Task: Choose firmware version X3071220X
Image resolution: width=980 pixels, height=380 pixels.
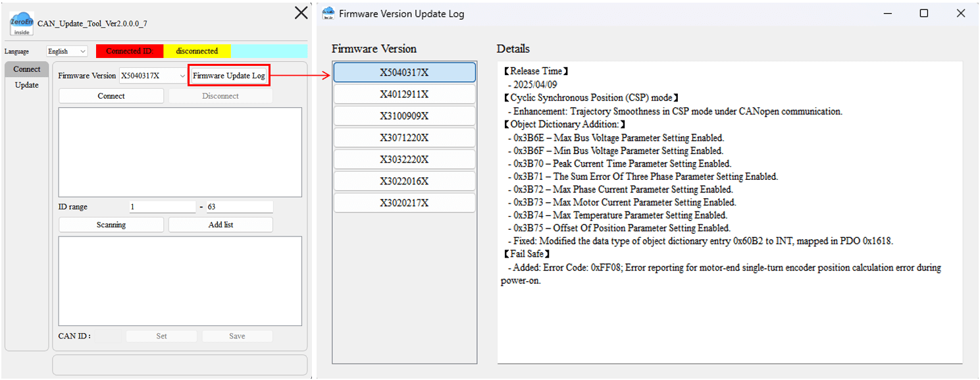Action: [x=404, y=138]
